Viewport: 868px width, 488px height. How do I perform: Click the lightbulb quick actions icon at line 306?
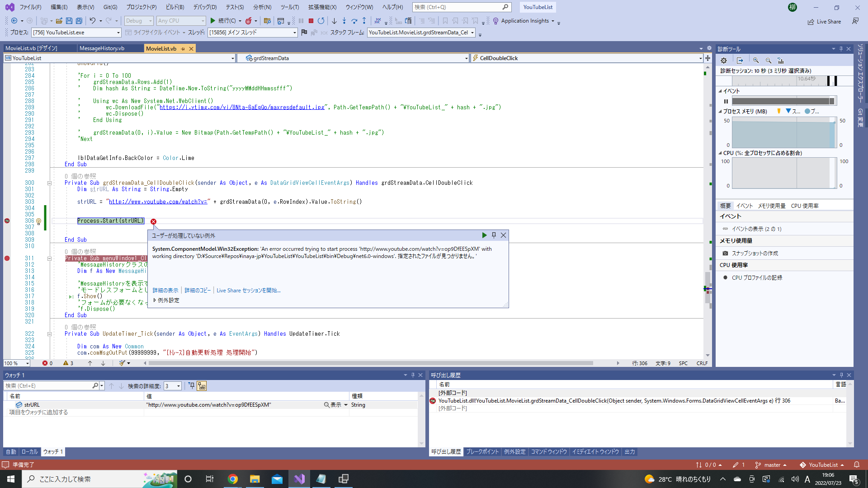[39, 221]
